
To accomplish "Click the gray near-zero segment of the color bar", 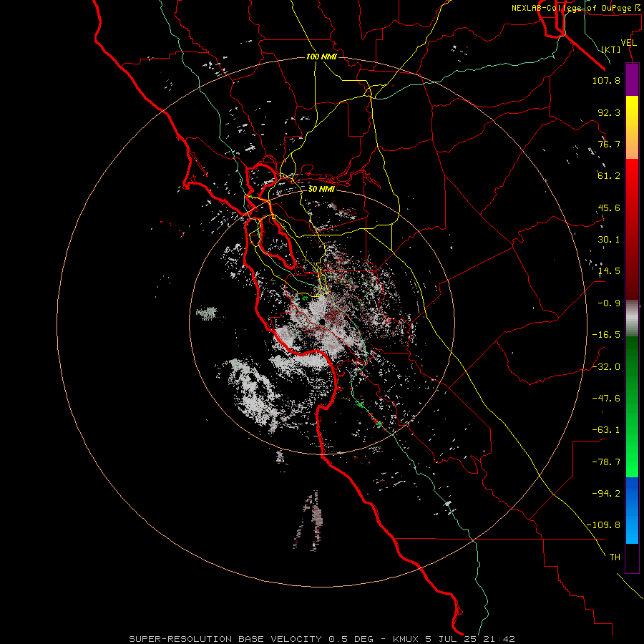I will tap(632, 318).
